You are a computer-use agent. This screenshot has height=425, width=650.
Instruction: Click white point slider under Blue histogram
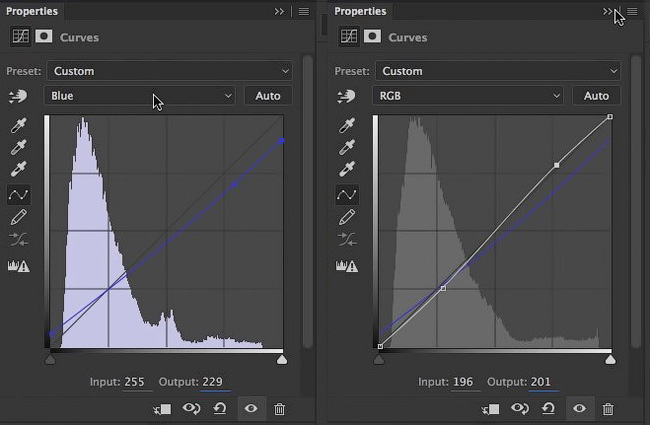282,359
